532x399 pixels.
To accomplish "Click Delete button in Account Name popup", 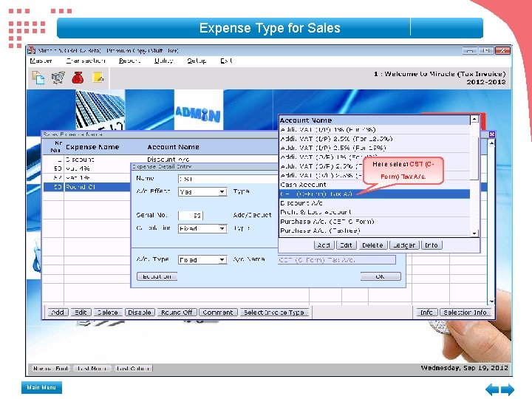I will click(x=372, y=245).
